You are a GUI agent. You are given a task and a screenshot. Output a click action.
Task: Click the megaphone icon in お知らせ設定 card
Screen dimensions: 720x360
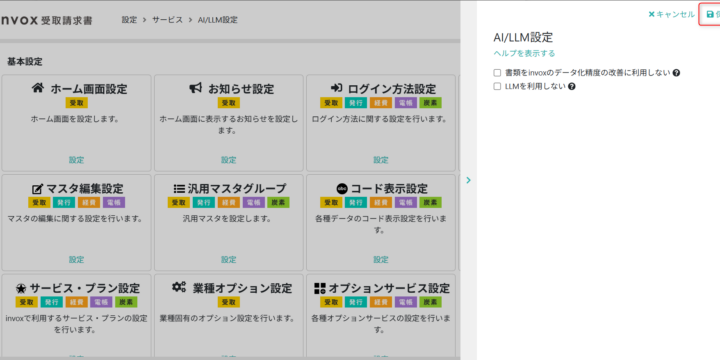(x=196, y=88)
